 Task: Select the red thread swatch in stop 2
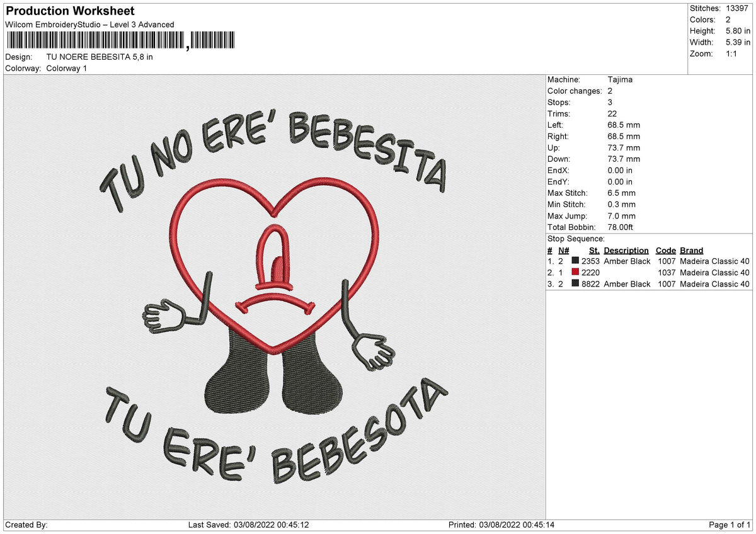click(x=574, y=272)
